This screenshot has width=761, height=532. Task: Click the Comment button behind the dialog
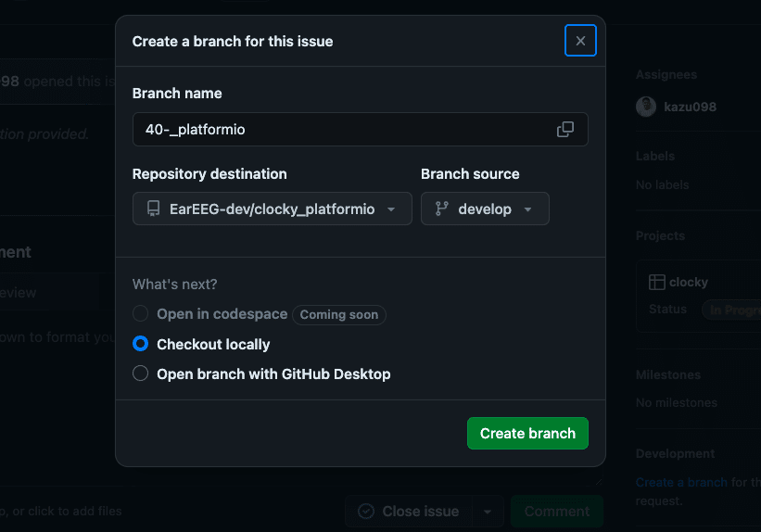(x=557, y=511)
